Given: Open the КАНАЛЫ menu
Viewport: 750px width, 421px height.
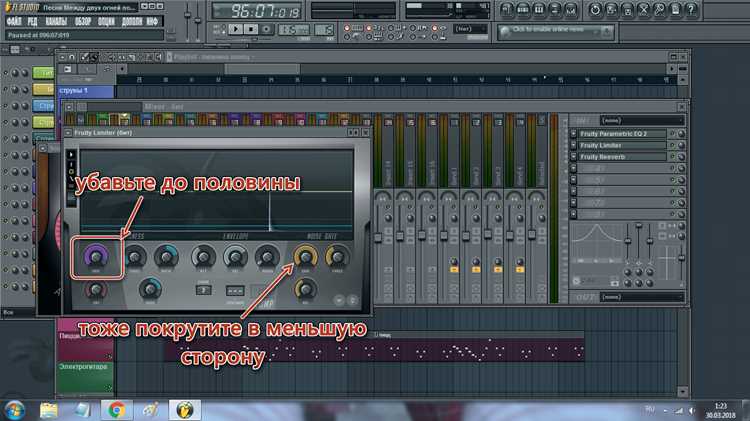Looking at the screenshot, I should click(x=56, y=22).
